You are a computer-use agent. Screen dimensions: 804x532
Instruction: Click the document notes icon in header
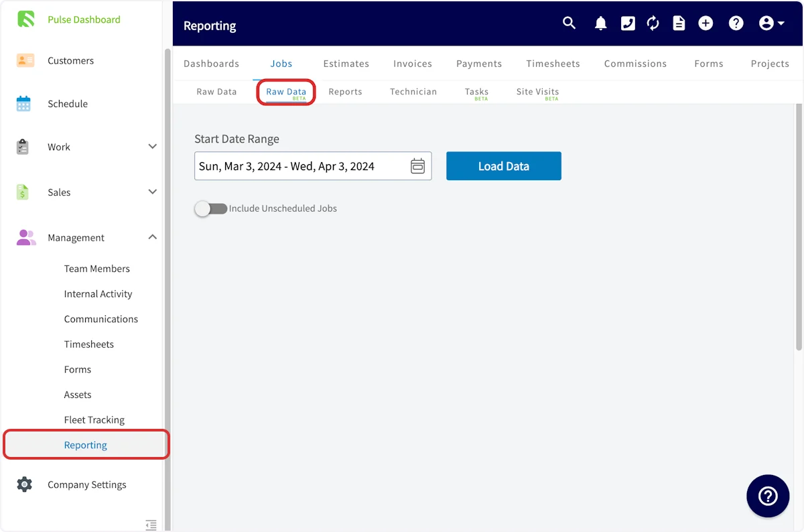coord(679,23)
